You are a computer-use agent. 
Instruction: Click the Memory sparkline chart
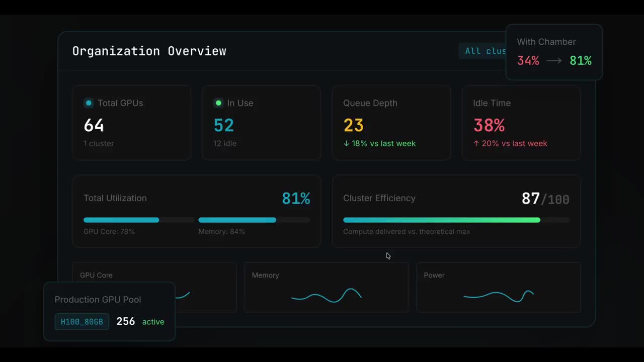326,296
